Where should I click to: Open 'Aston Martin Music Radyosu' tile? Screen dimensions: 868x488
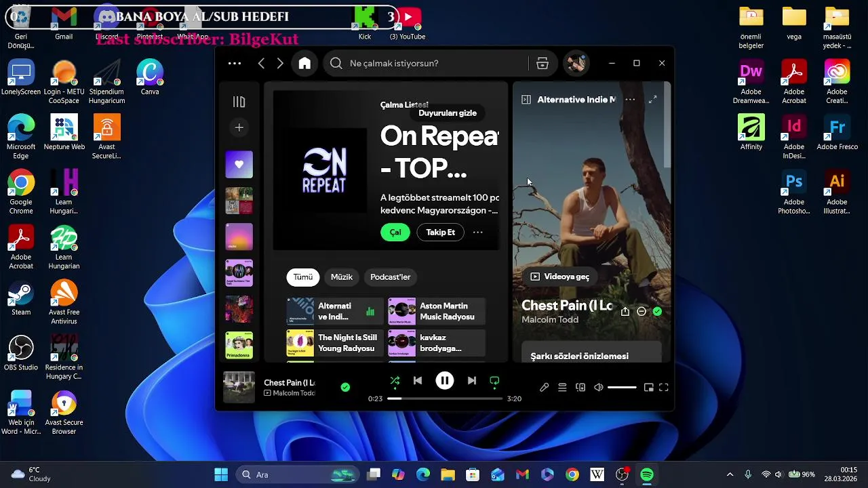tap(437, 311)
